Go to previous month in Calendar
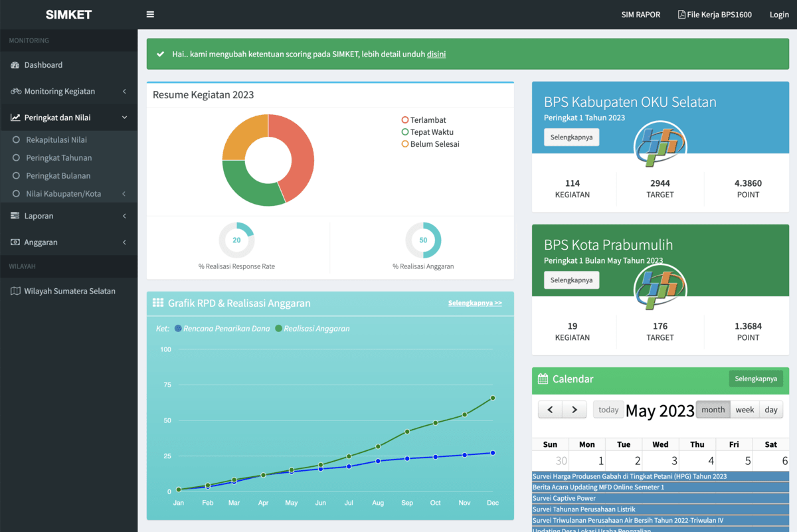 [550, 410]
